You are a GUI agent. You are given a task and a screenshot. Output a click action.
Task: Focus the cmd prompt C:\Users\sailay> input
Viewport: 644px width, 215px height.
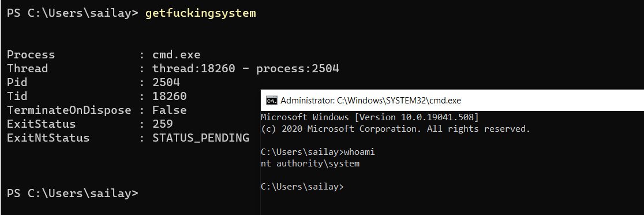(302, 187)
